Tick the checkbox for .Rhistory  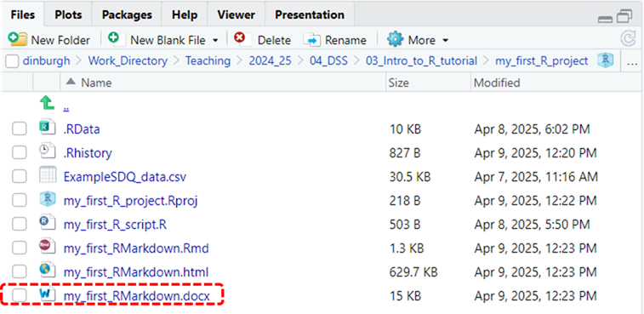click(20, 153)
